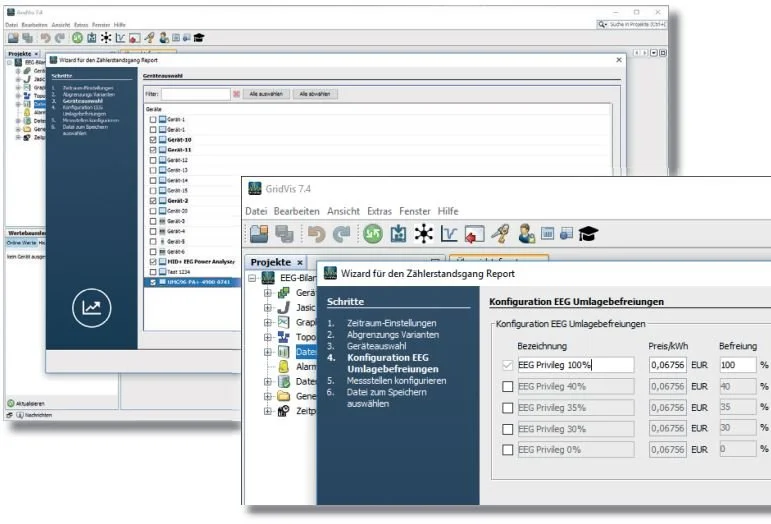Expand the Topo node in front window tree

click(x=267, y=337)
